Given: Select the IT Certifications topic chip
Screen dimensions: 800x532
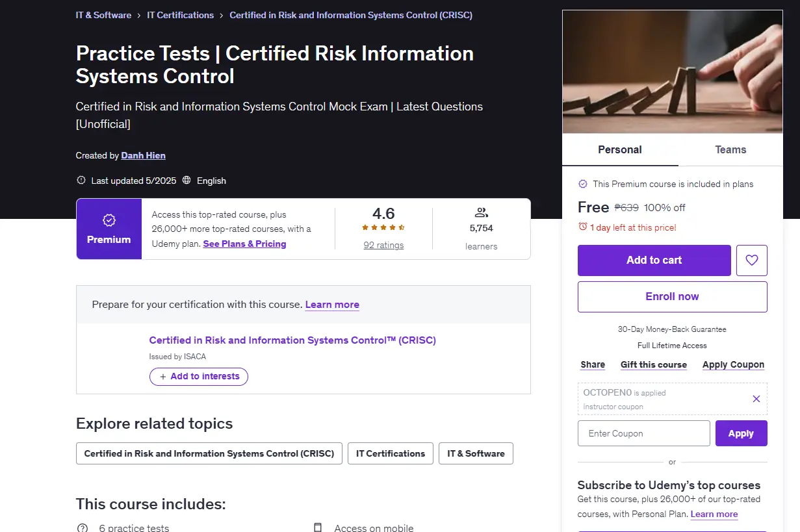Looking at the screenshot, I should pyautogui.click(x=391, y=453).
